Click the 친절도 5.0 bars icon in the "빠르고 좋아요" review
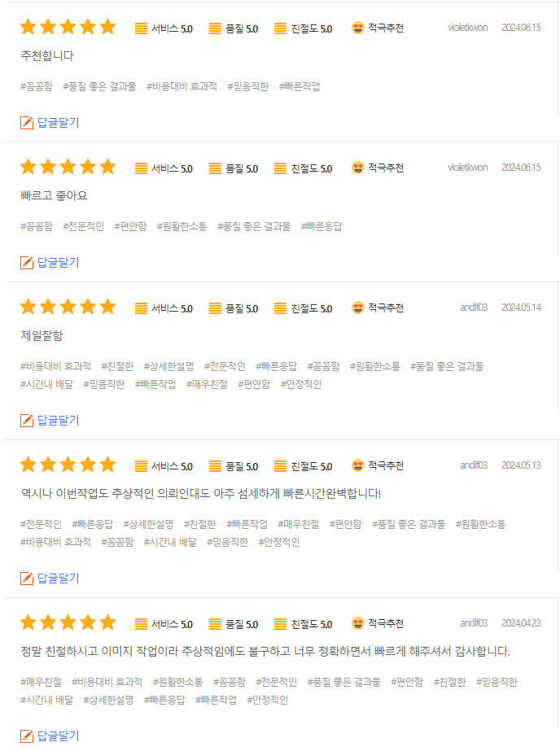The image size is (560, 751). [280, 168]
